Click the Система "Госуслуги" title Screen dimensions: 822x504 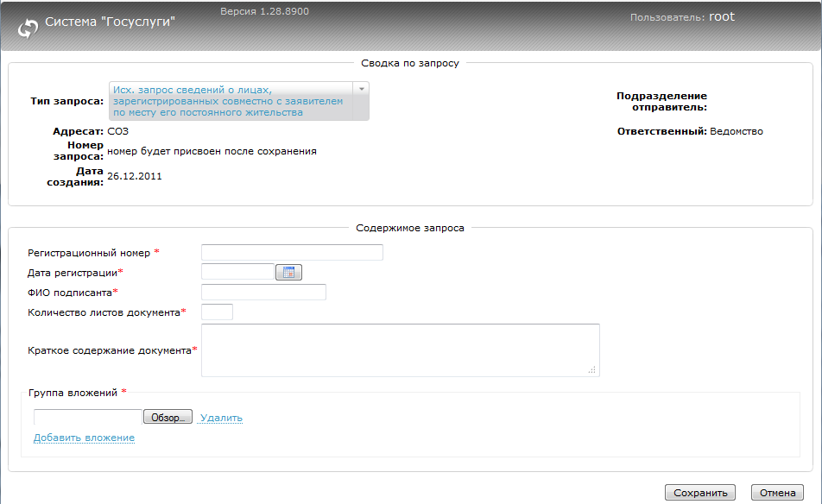[111, 22]
